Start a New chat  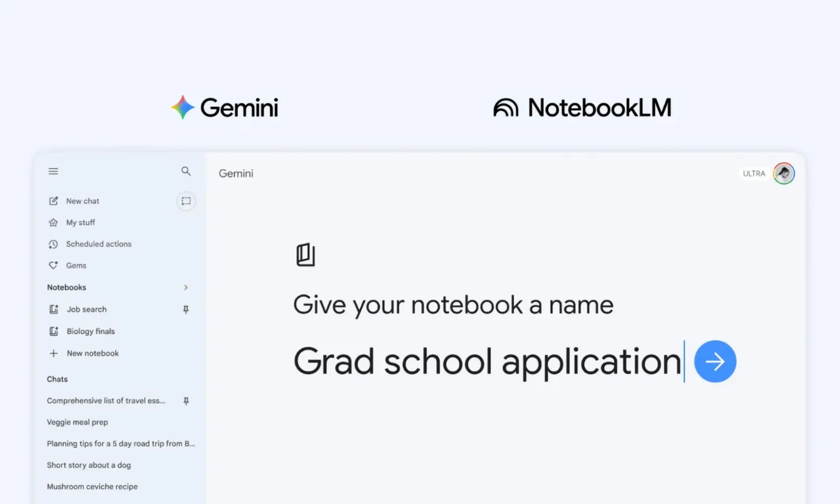82,201
